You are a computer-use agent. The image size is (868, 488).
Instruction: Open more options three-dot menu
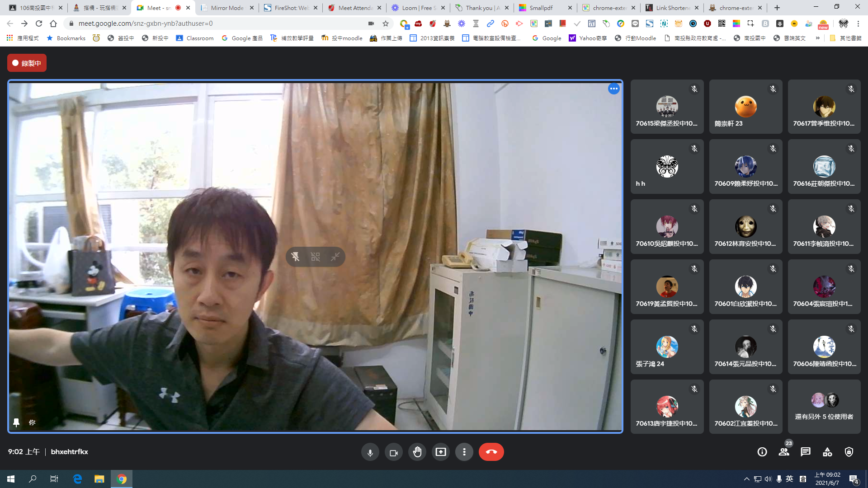tap(464, 452)
